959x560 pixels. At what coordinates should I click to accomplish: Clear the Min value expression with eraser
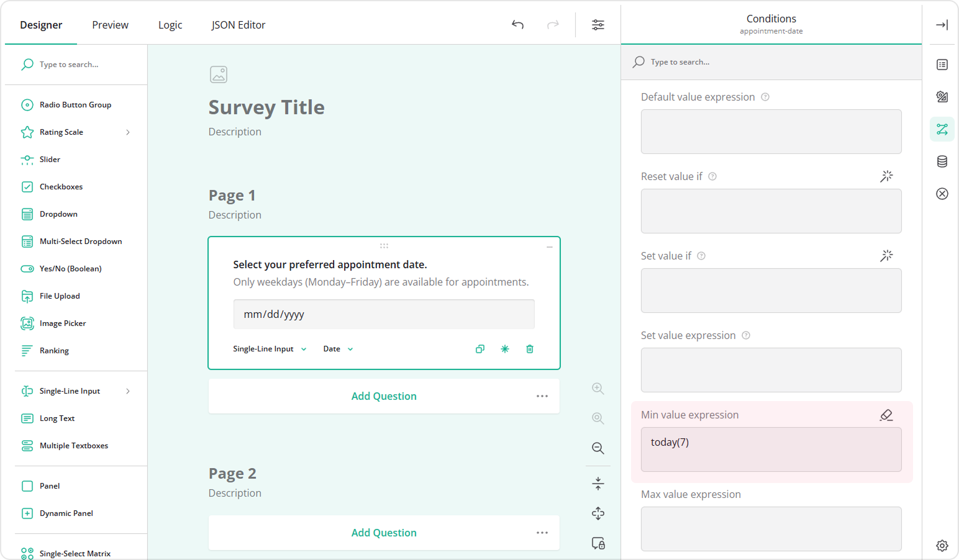click(x=886, y=415)
